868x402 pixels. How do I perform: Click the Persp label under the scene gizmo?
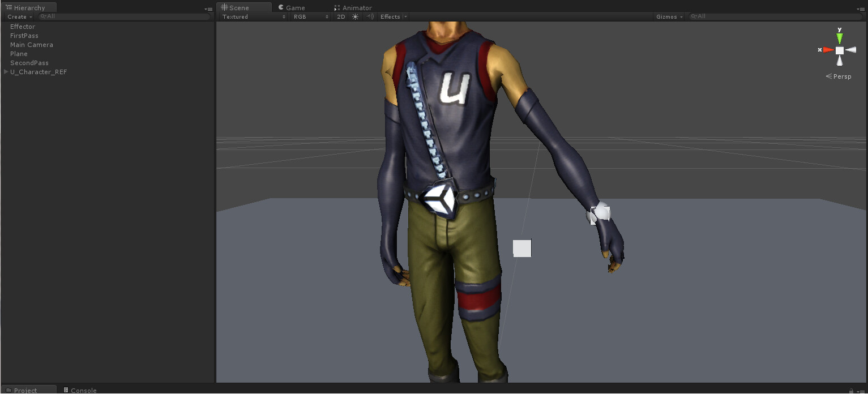click(x=841, y=76)
